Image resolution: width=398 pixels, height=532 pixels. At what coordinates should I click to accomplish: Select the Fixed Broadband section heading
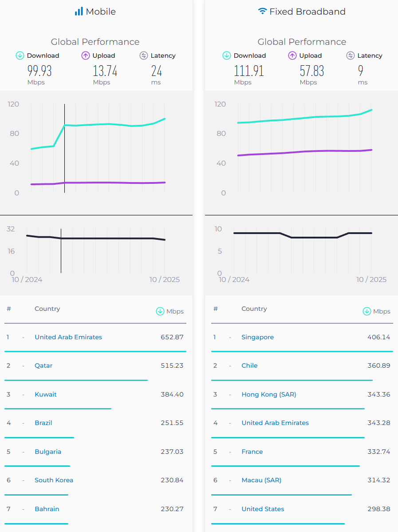[307, 12]
